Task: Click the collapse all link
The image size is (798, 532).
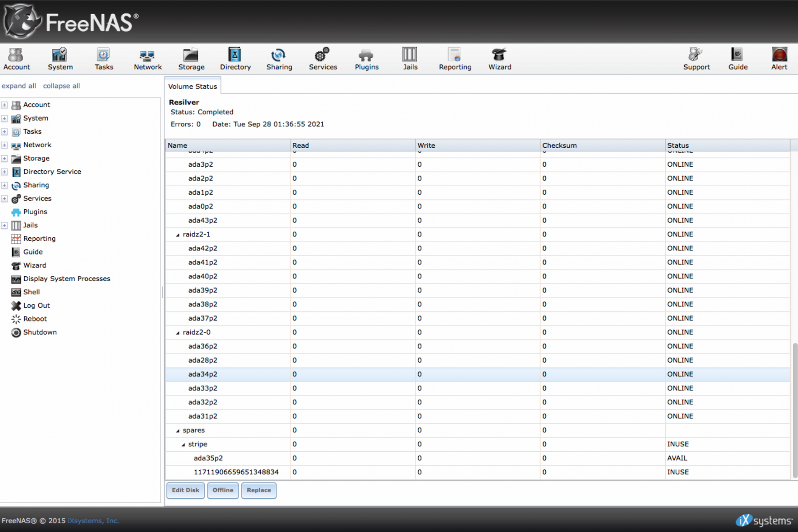Action: [x=61, y=86]
